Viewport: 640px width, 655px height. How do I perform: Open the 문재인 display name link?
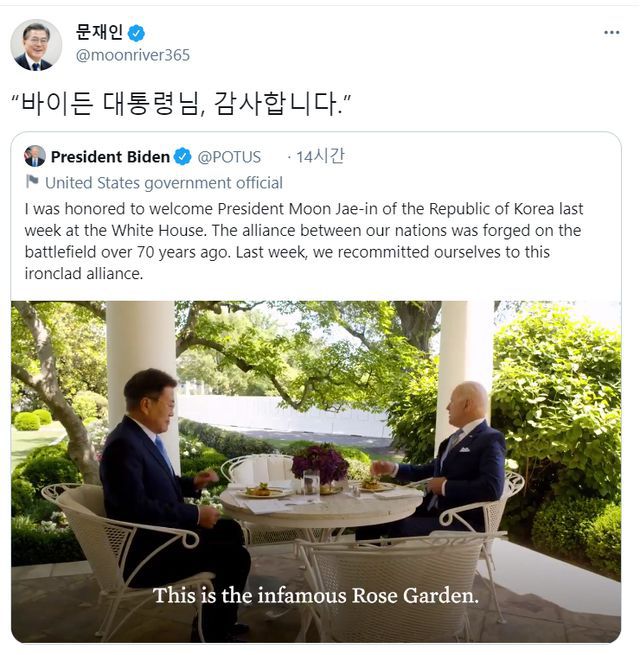pyautogui.click(x=99, y=32)
